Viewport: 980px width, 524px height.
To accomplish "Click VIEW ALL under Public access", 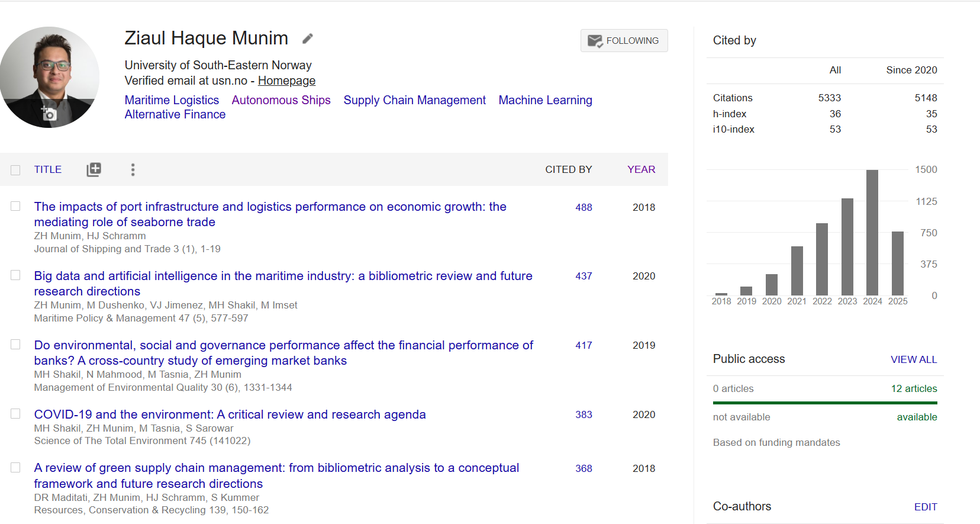I will point(913,359).
